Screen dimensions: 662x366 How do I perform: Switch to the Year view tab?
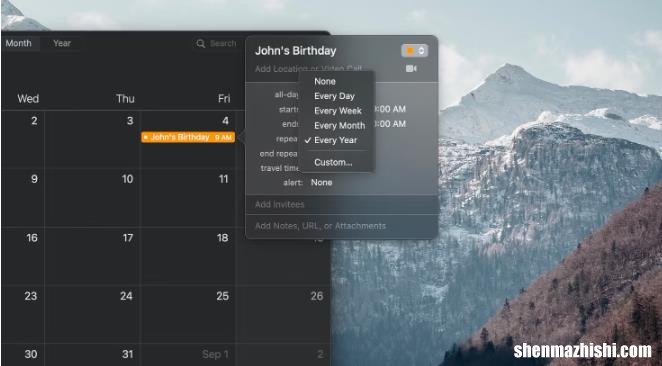pyautogui.click(x=62, y=43)
